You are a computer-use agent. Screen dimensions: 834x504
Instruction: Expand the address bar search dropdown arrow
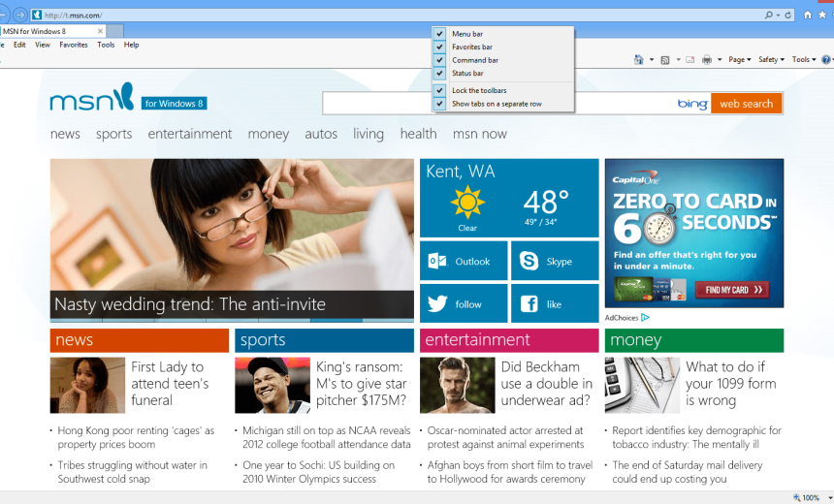[x=778, y=16]
